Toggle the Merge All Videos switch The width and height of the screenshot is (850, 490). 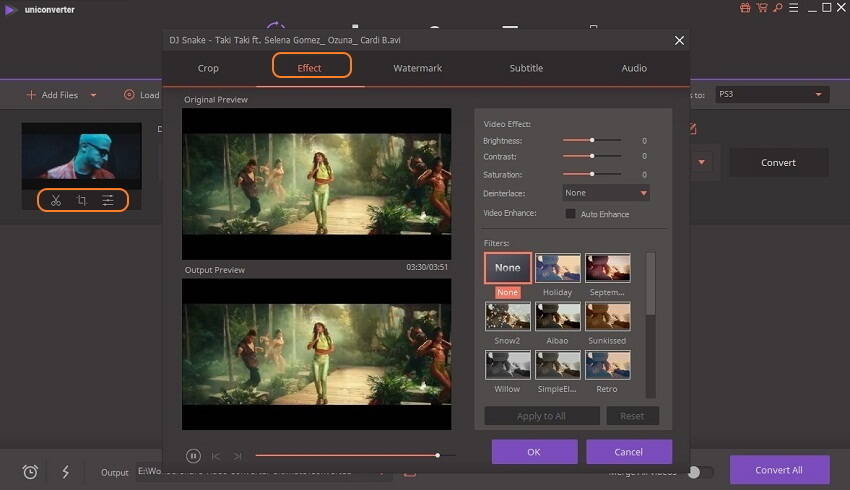coord(700,472)
